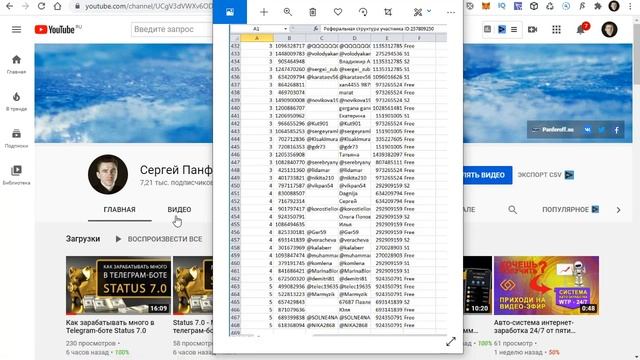This screenshot has height=360, width=640.
Task: Expand the picture to fullscreen with diagonal arrows
Action: click(x=451, y=342)
